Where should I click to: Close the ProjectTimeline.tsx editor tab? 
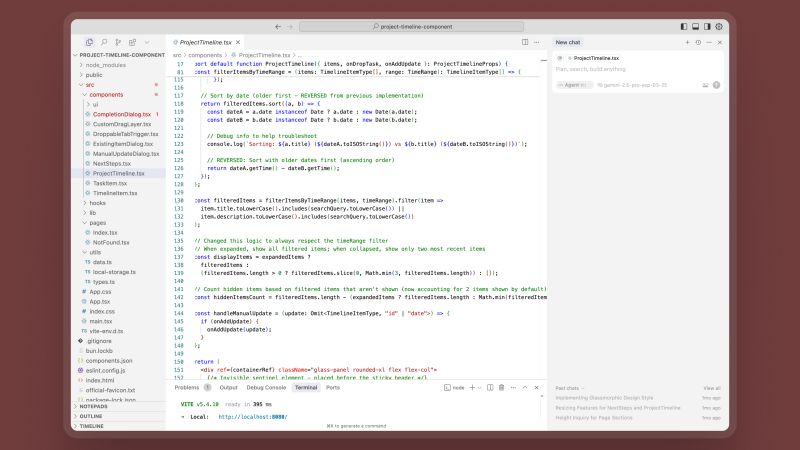coord(238,42)
